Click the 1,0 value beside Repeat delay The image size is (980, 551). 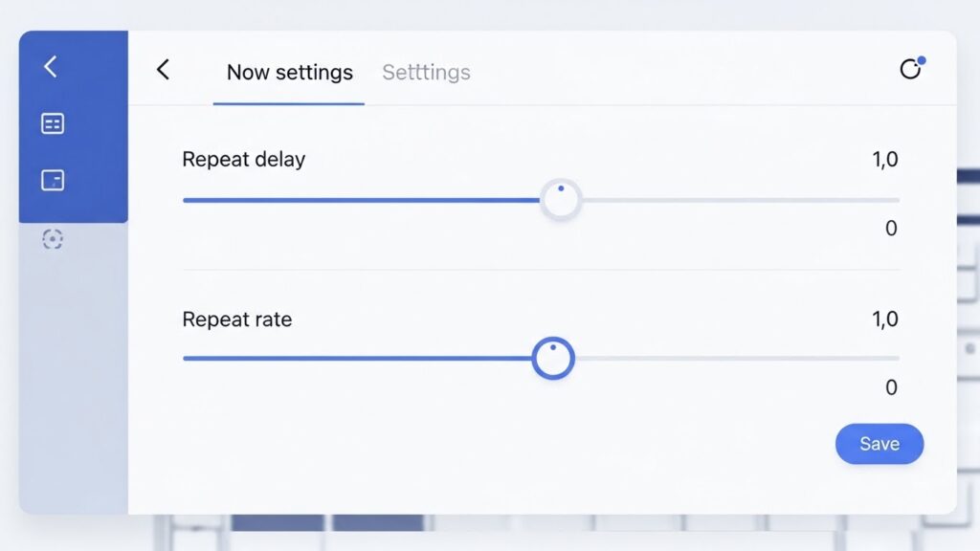click(885, 160)
